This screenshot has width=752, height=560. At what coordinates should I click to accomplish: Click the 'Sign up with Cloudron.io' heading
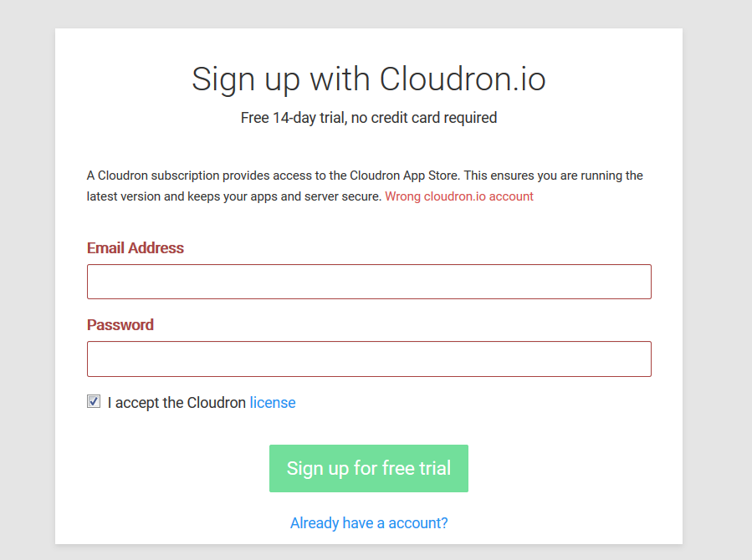[368, 79]
